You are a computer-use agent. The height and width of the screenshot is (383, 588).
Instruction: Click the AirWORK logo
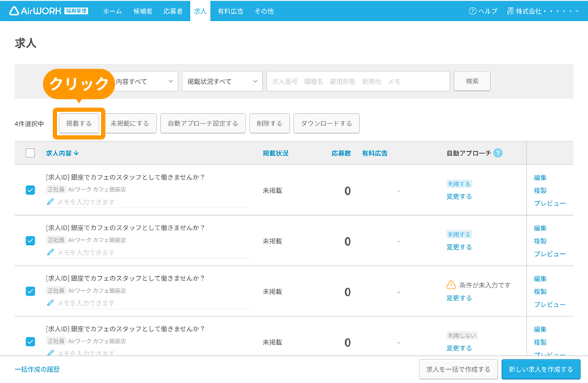click(x=49, y=11)
